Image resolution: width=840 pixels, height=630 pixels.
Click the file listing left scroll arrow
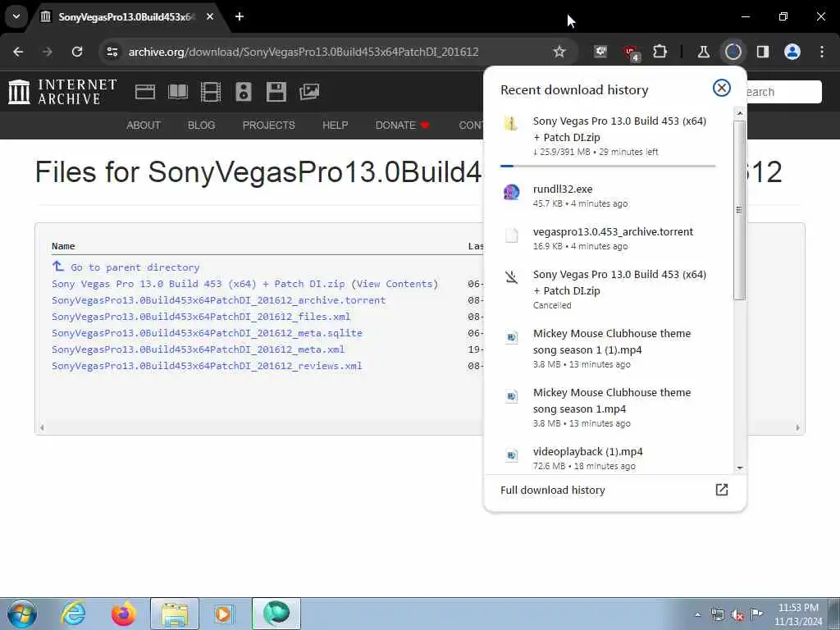(42, 427)
